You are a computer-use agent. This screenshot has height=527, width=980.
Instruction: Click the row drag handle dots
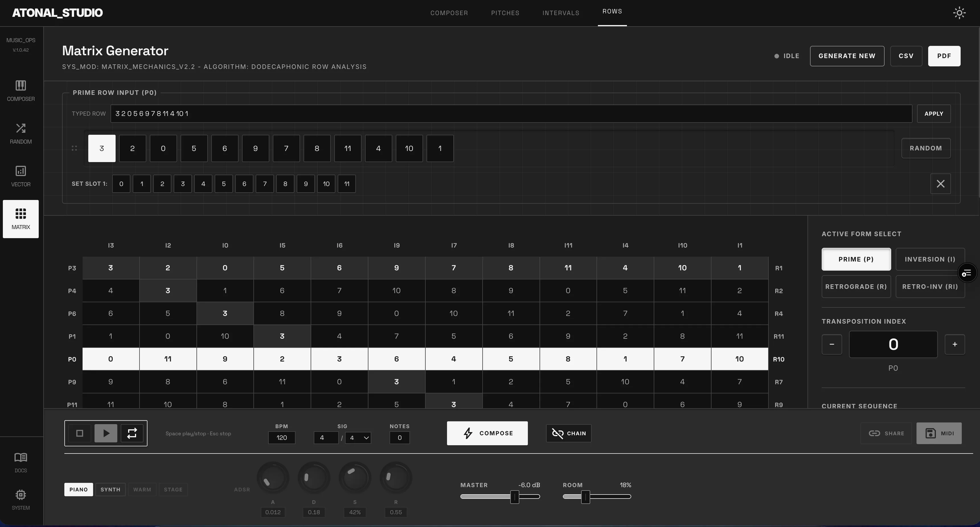click(x=74, y=148)
